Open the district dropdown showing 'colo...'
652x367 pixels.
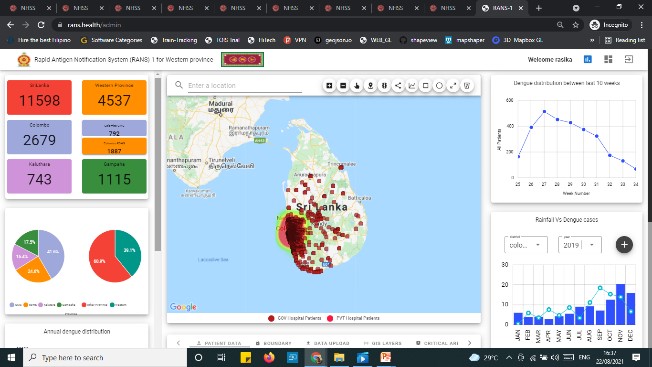(x=526, y=244)
